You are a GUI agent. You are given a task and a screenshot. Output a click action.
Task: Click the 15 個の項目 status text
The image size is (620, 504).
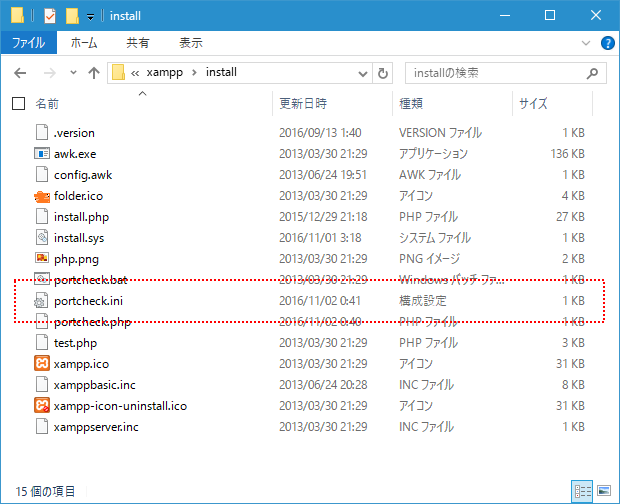pyautogui.click(x=45, y=491)
